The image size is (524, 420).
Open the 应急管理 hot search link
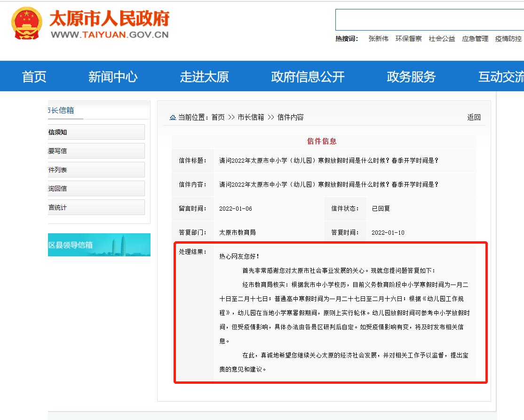point(475,39)
